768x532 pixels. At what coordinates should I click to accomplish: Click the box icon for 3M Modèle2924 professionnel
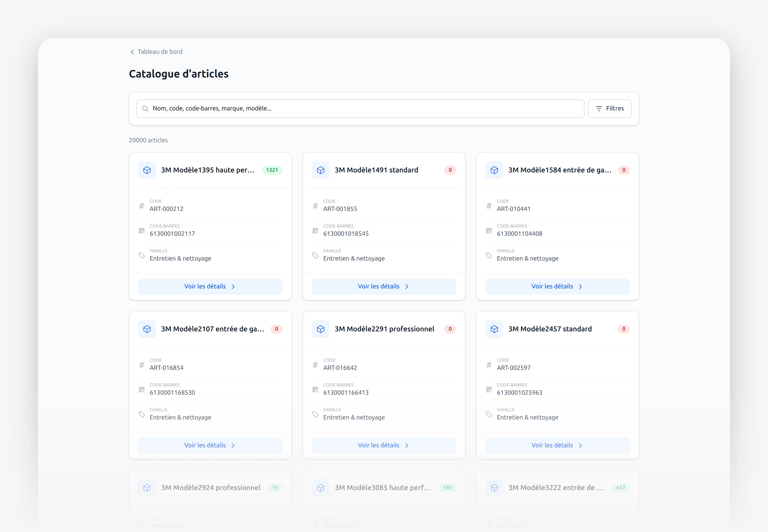click(147, 488)
